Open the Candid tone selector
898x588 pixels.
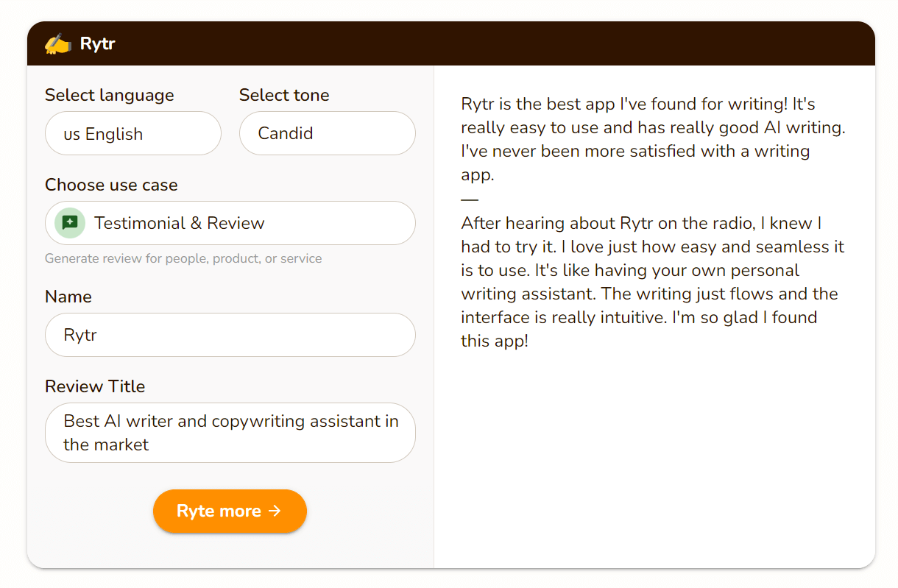tap(327, 133)
